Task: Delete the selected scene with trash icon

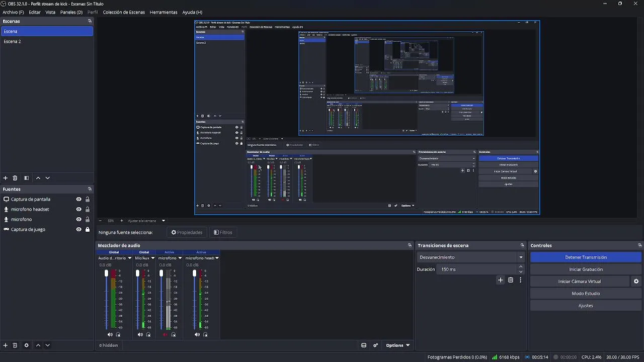Action: pos(15,178)
